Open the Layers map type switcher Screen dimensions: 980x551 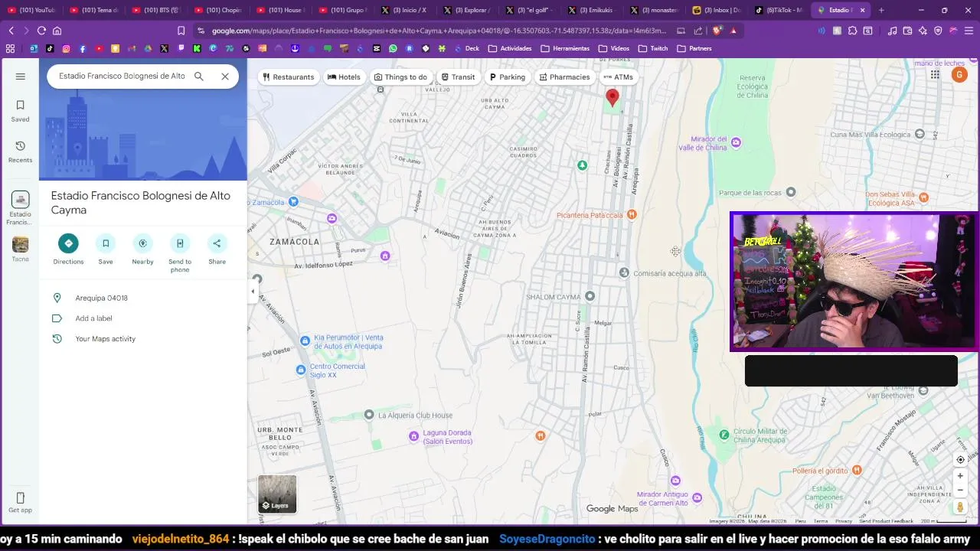pyautogui.click(x=277, y=494)
